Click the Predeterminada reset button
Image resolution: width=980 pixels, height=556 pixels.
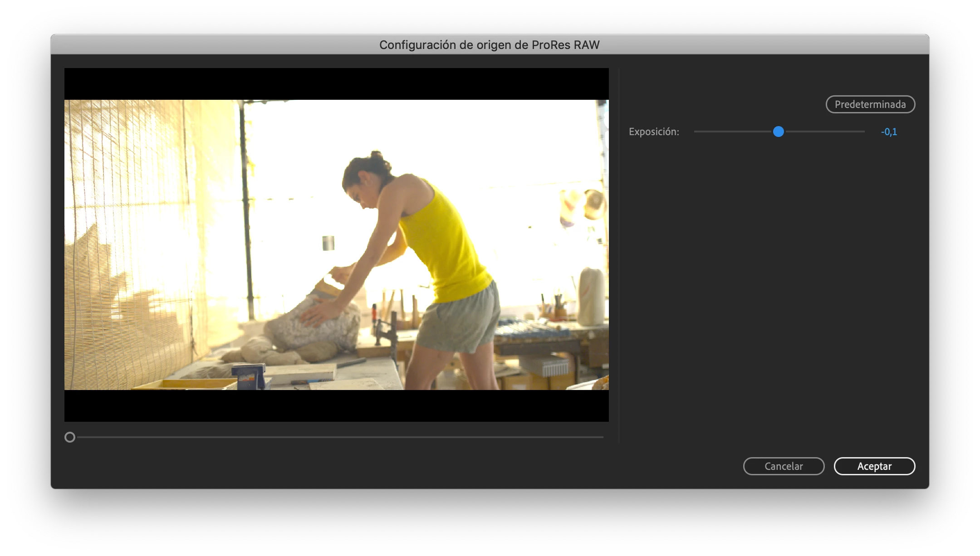click(870, 104)
